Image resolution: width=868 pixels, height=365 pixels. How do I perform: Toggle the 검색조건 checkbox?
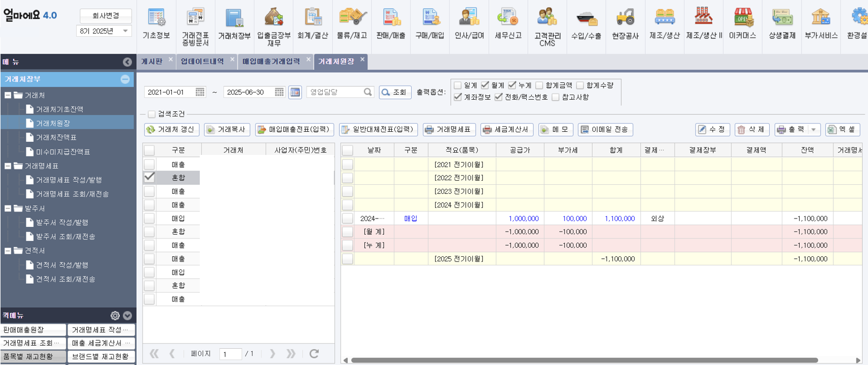coord(151,114)
